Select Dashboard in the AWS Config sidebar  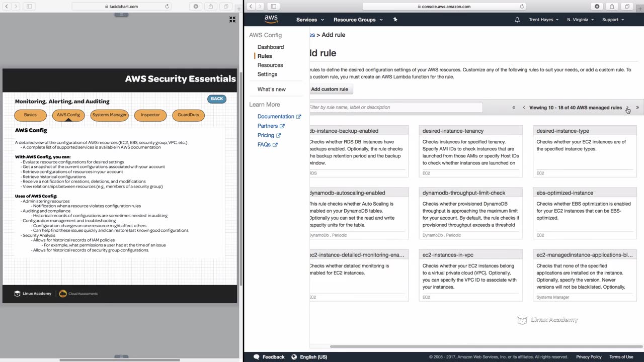pyautogui.click(x=271, y=47)
